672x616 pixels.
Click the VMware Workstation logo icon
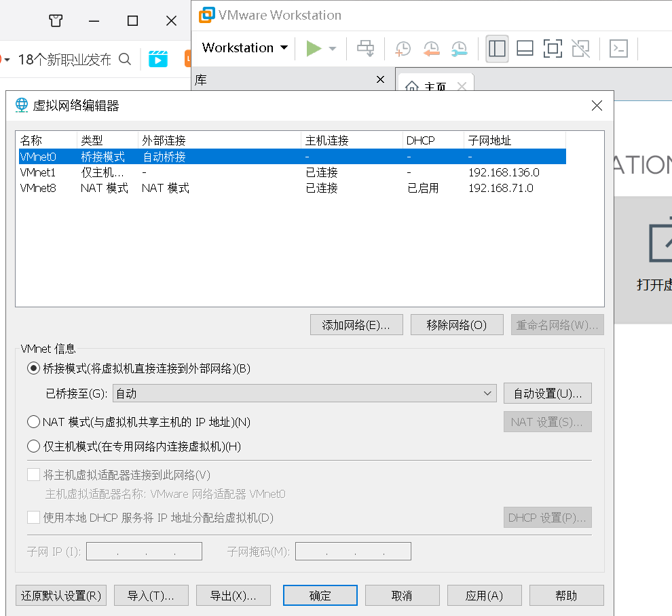(206, 15)
